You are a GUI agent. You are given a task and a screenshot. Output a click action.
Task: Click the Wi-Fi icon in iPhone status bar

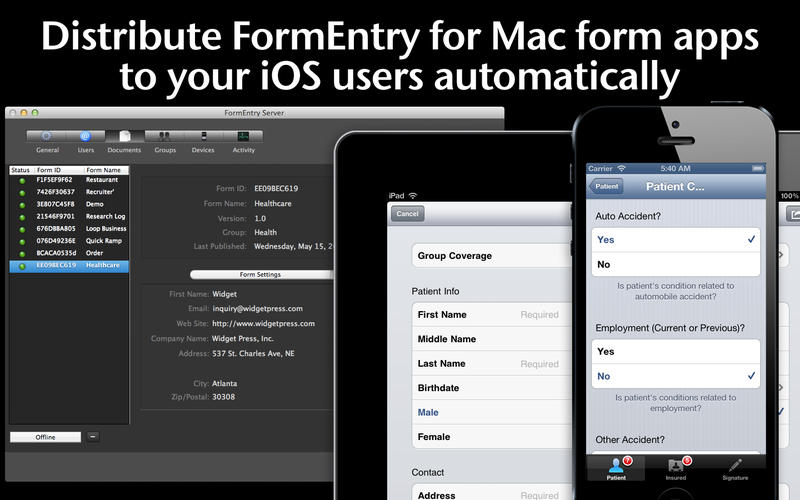tap(621, 168)
